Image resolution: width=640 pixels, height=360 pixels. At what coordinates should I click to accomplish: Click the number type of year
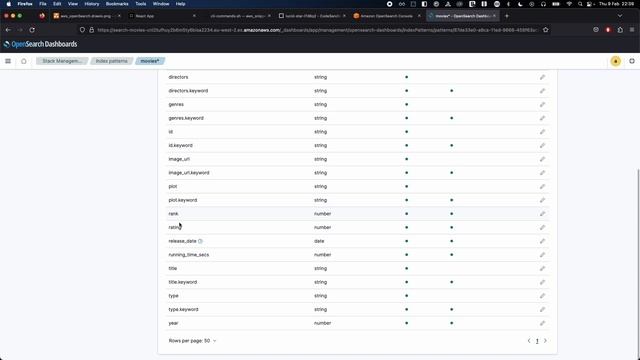pyautogui.click(x=322, y=323)
